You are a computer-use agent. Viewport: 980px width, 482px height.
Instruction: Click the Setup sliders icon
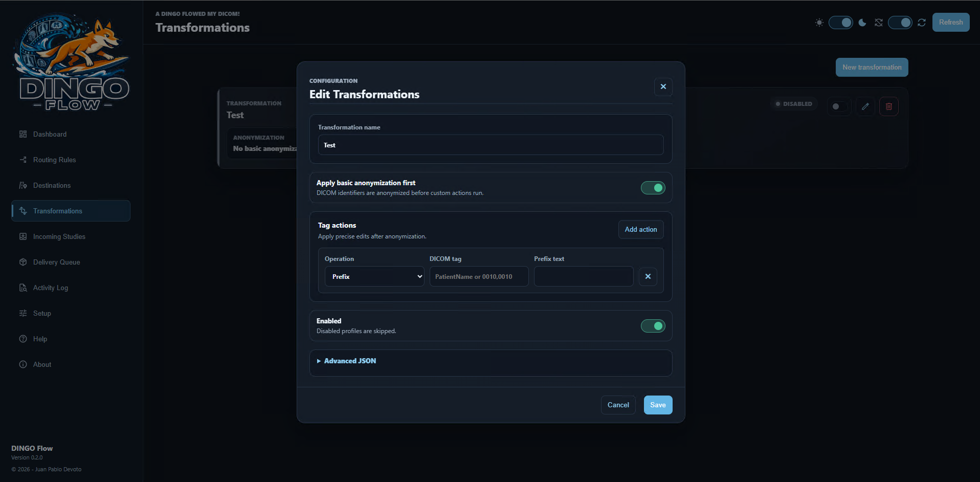coord(23,313)
